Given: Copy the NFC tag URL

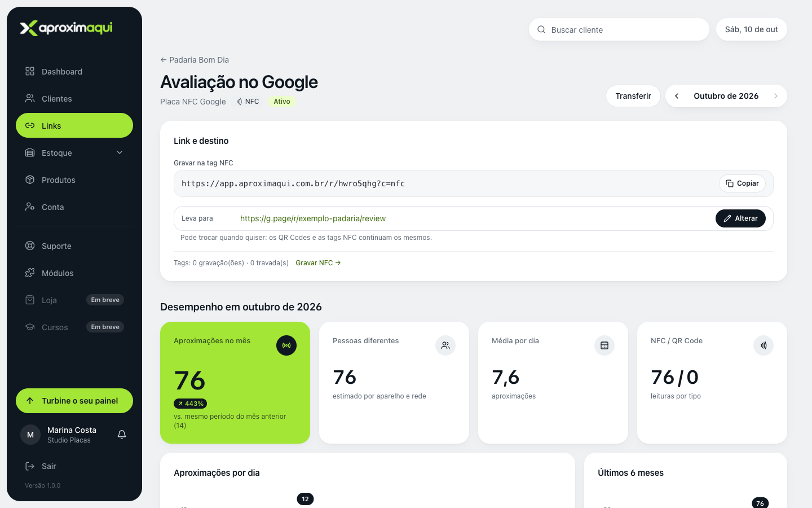Looking at the screenshot, I should [742, 183].
